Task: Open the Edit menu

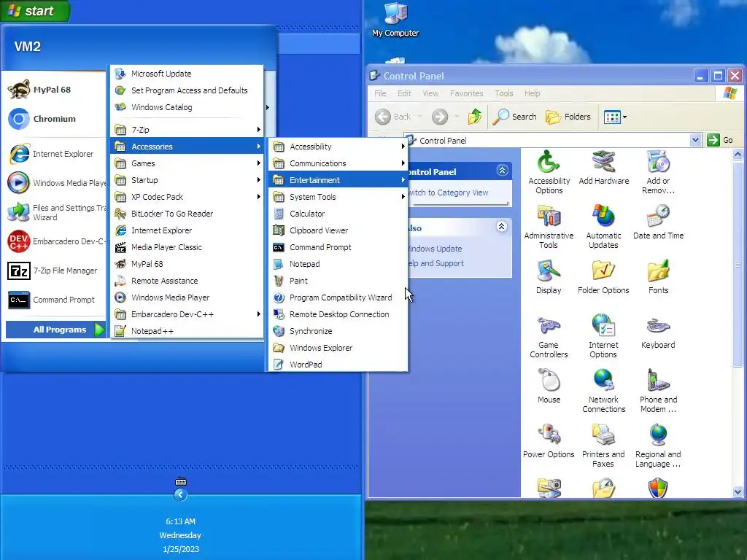Action: (404, 93)
